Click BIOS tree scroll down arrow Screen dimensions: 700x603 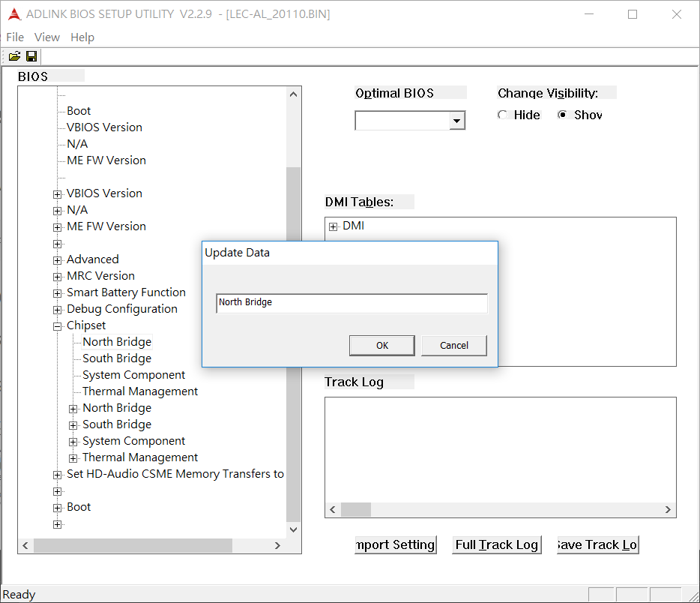(293, 529)
